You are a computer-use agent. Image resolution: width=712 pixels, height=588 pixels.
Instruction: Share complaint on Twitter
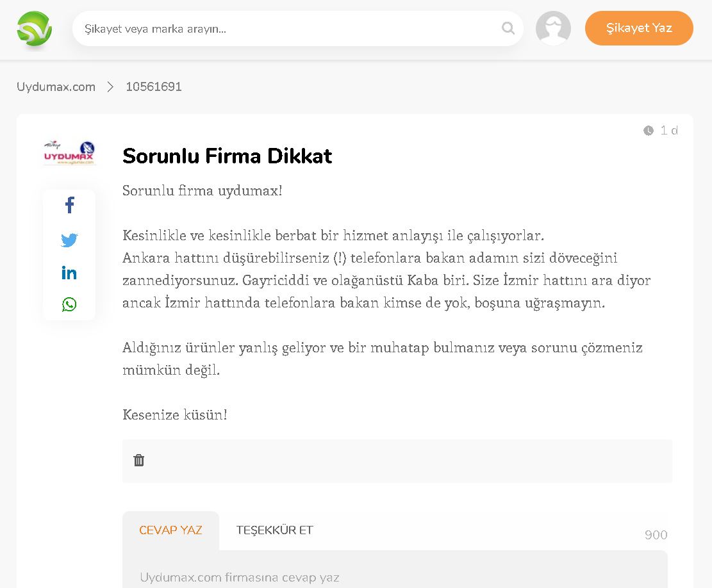pos(69,240)
